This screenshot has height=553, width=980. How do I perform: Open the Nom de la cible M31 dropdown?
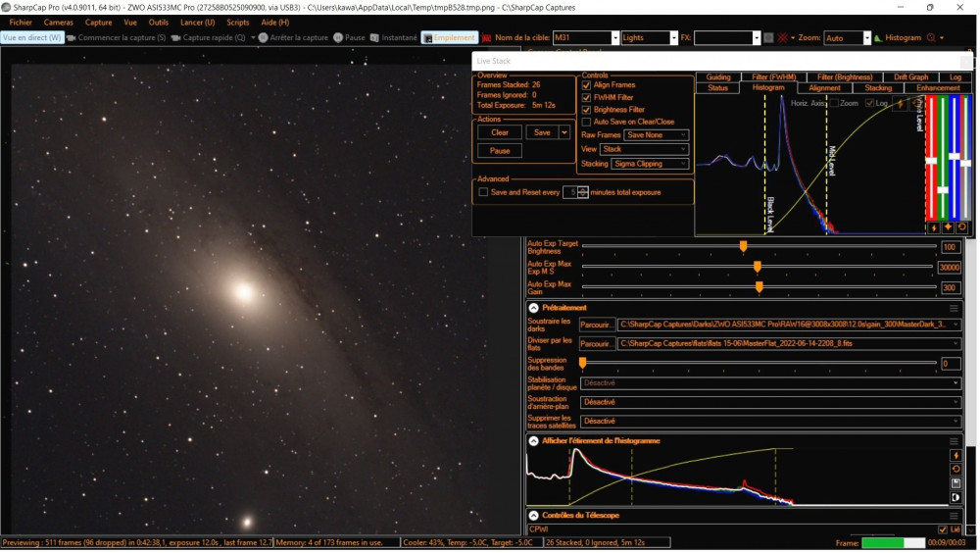point(615,37)
